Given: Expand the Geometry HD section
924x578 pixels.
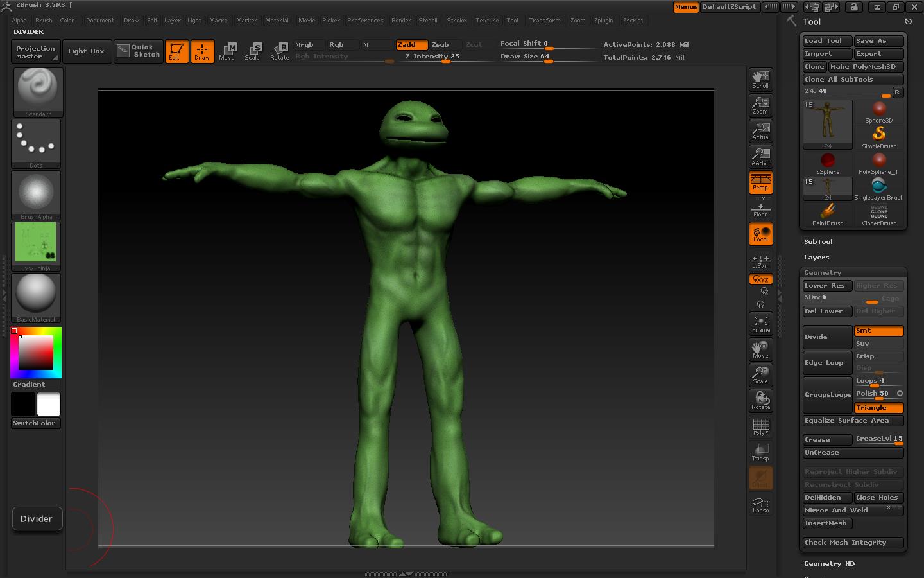Looking at the screenshot, I should (829, 563).
